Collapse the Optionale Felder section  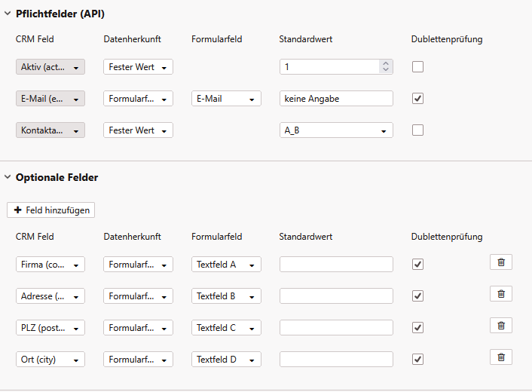point(8,178)
